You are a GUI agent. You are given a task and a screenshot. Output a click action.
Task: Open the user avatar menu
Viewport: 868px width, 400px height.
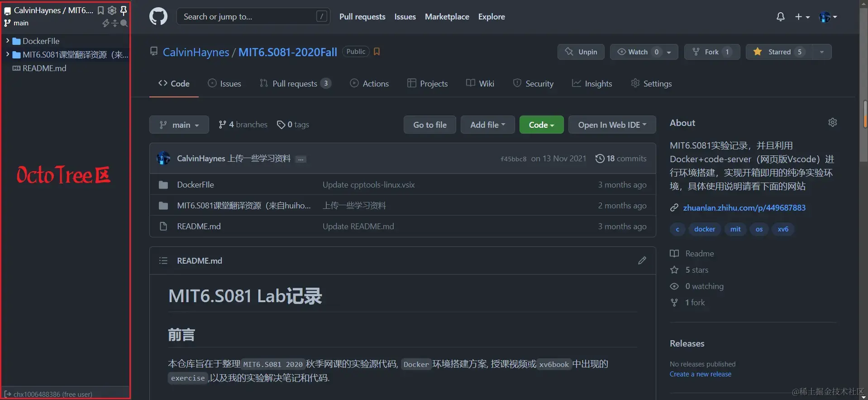click(x=828, y=17)
